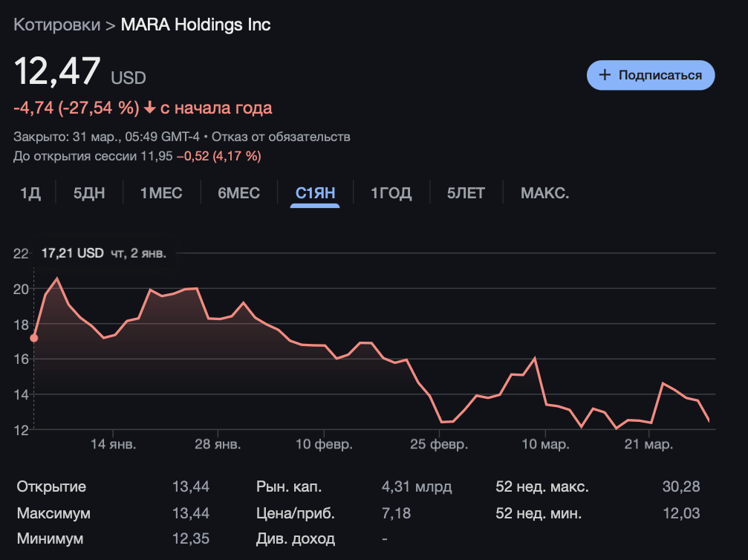Open the Котировки breadcrumb link
The width and height of the screenshot is (748, 560).
coord(56,25)
